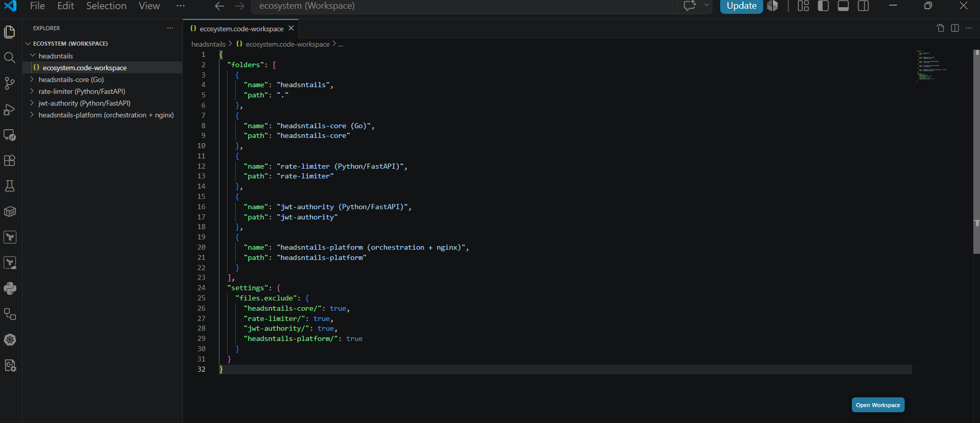Open the Extensions view
The image size is (980, 423).
pyautogui.click(x=10, y=160)
